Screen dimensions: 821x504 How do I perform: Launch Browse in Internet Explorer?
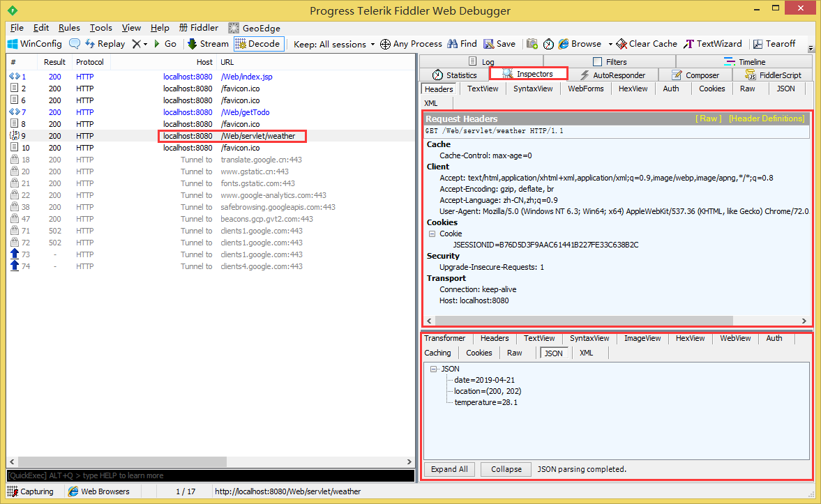(580, 44)
